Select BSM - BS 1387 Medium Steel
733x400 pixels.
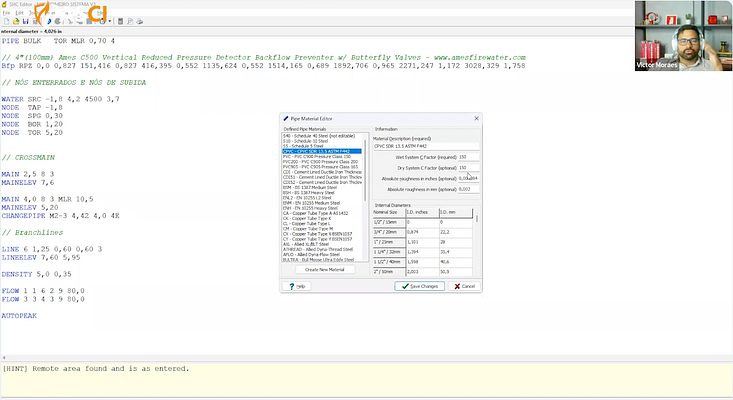[x=321, y=187]
